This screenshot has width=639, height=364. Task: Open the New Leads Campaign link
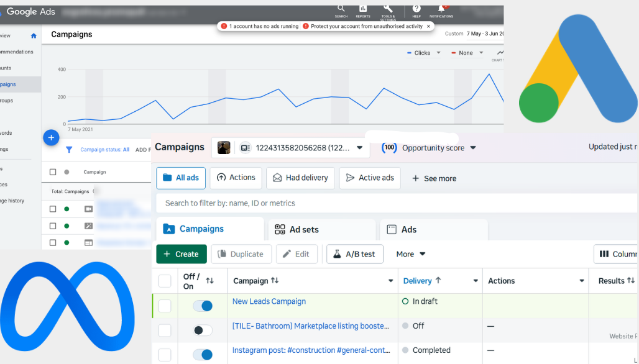(x=269, y=301)
